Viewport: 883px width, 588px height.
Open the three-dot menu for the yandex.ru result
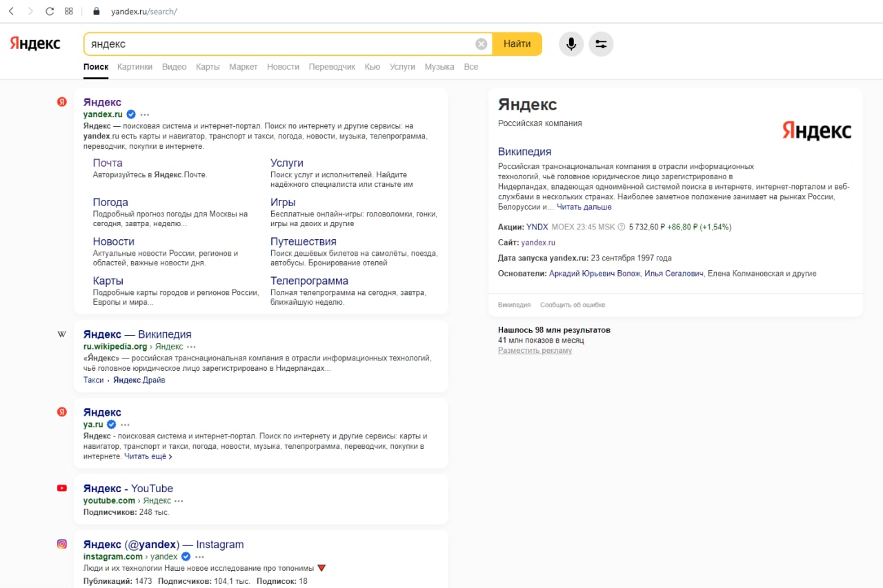click(145, 114)
